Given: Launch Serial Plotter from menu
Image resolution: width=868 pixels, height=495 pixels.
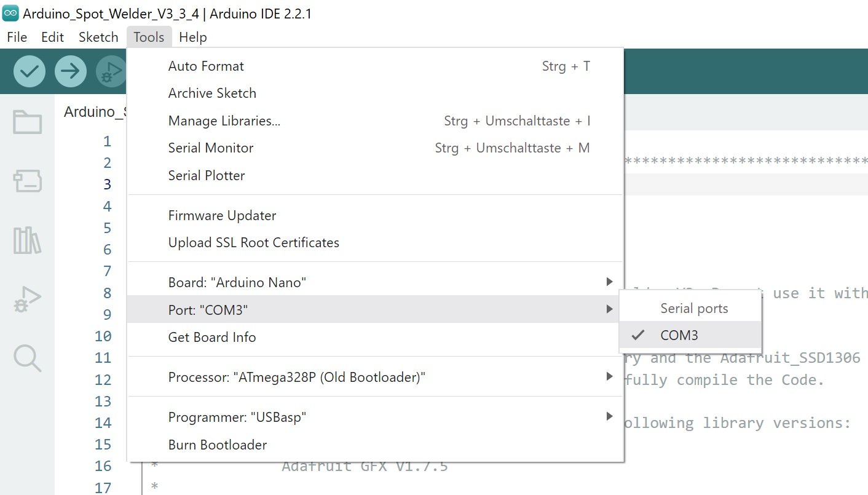Looking at the screenshot, I should click(375, 176).
